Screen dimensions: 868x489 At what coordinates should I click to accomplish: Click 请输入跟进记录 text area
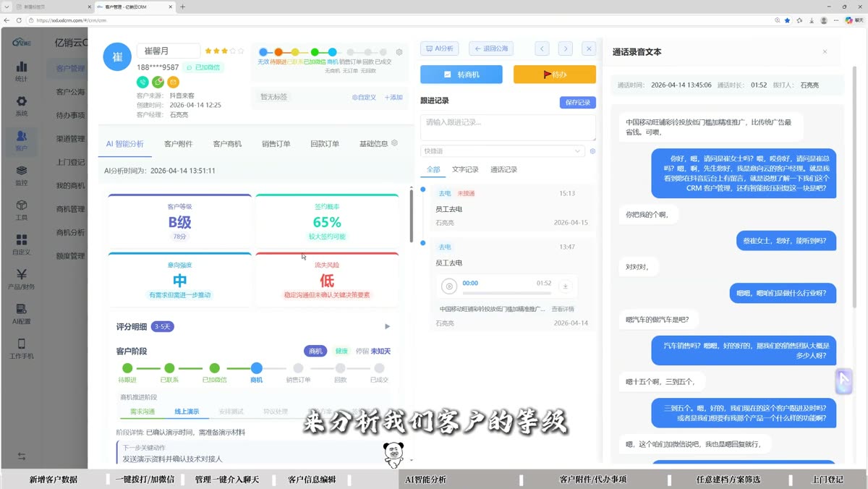coord(509,127)
